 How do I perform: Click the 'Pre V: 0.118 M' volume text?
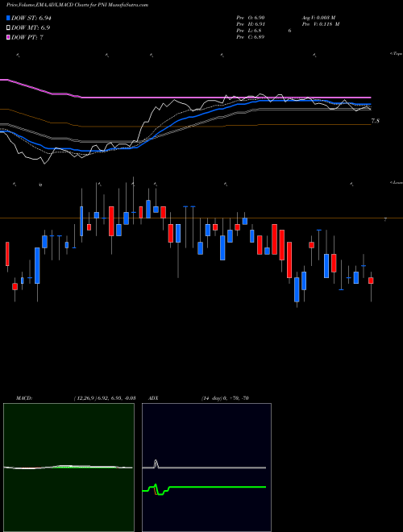coord(320,24)
